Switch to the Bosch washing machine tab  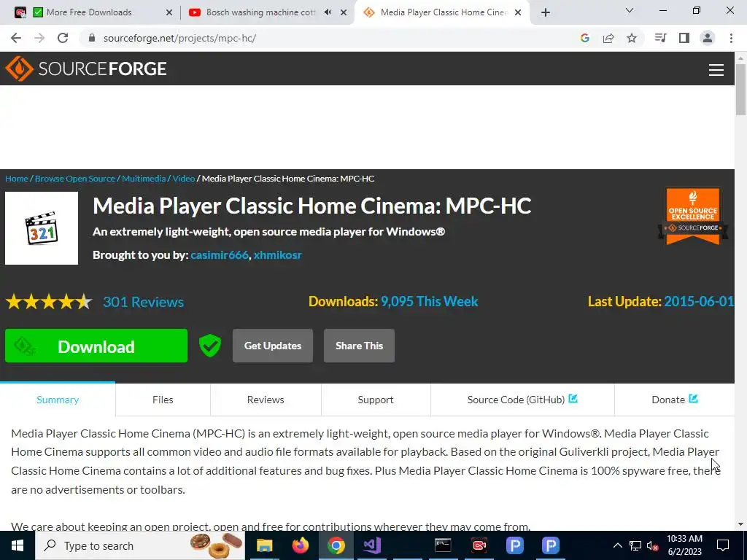pos(260,12)
